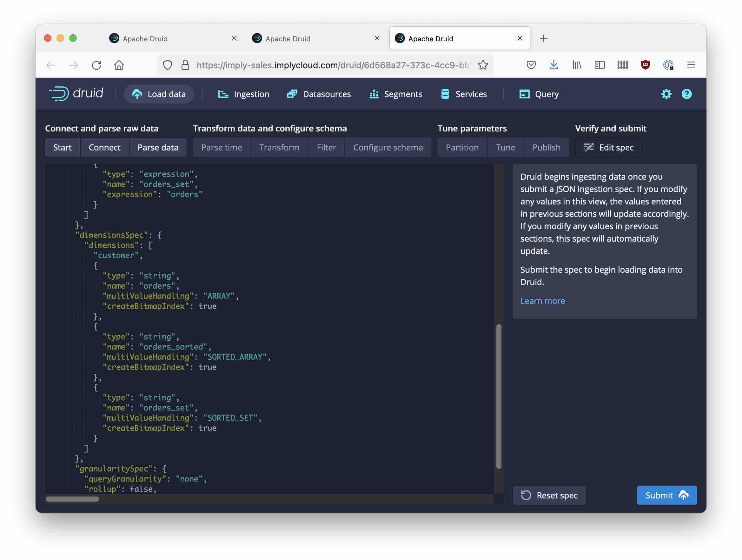Open Firefox hamburger menu

tap(691, 65)
